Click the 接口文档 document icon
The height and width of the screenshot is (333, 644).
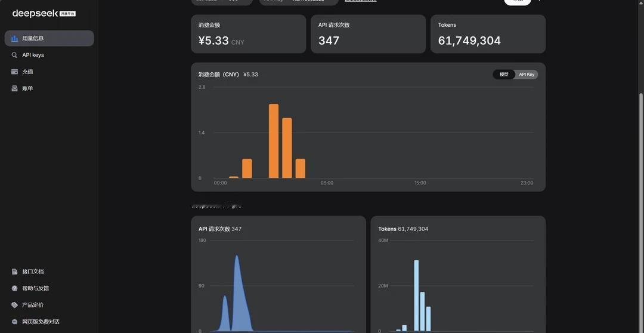[14, 272]
